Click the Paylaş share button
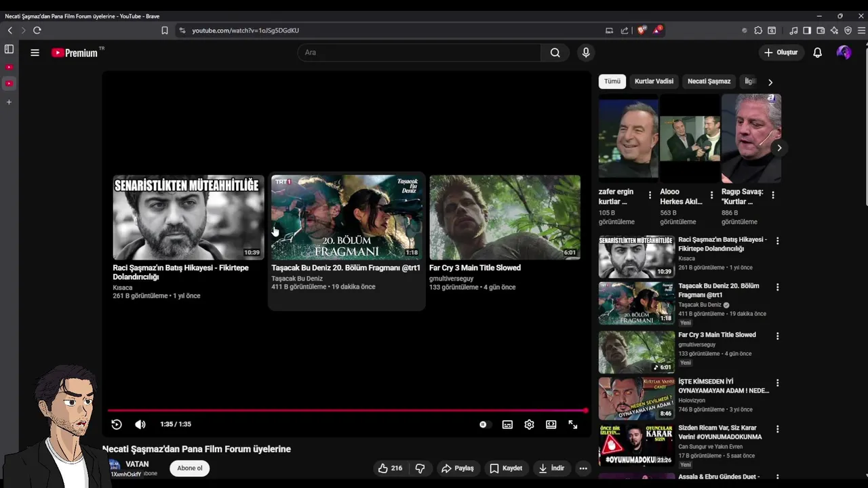Viewport: 868px width, 488px height. 457,468
